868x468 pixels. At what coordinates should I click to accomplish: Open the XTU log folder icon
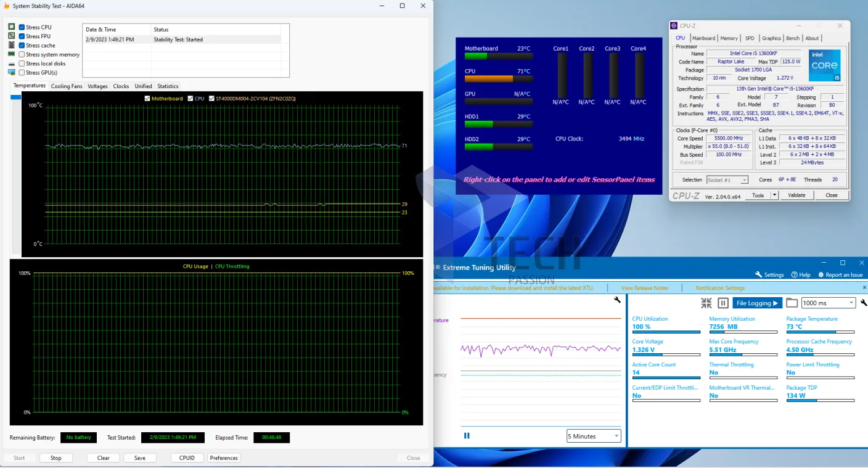click(x=792, y=303)
